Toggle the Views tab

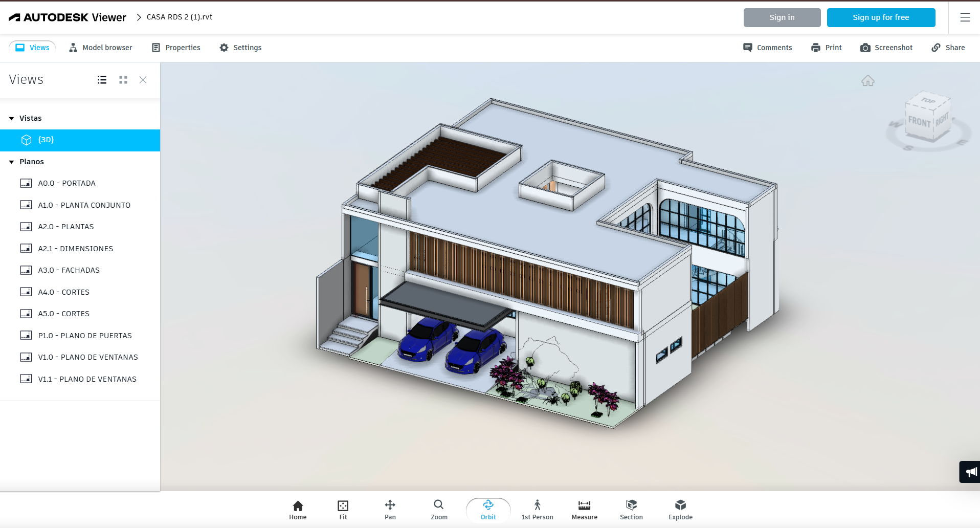tap(32, 48)
